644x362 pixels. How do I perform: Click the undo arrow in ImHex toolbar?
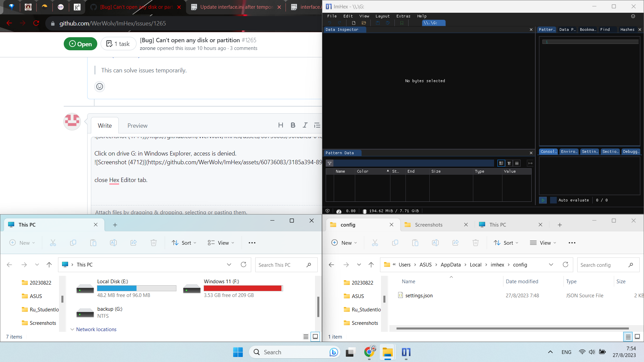point(330,23)
